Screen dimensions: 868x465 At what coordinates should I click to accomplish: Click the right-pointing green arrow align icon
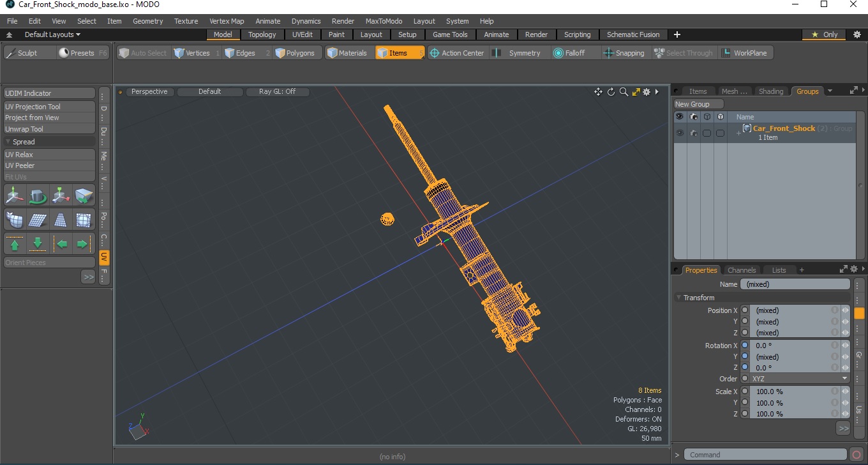(82, 244)
